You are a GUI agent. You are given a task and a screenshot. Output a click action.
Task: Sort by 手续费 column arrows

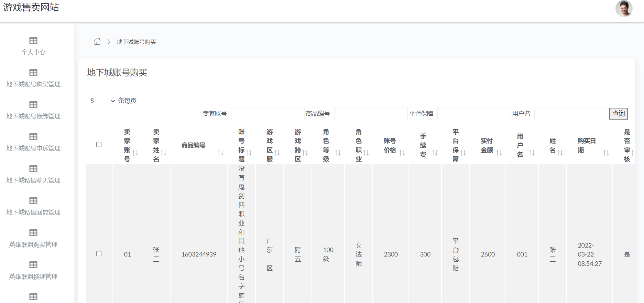(435, 153)
